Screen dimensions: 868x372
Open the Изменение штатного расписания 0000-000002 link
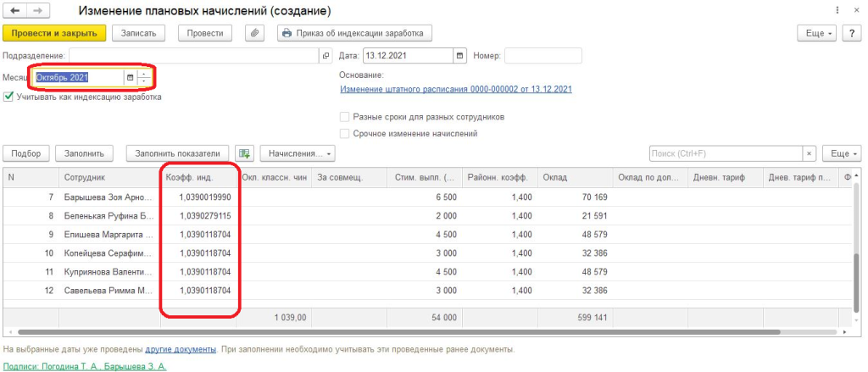pyautogui.click(x=455, y=89)
